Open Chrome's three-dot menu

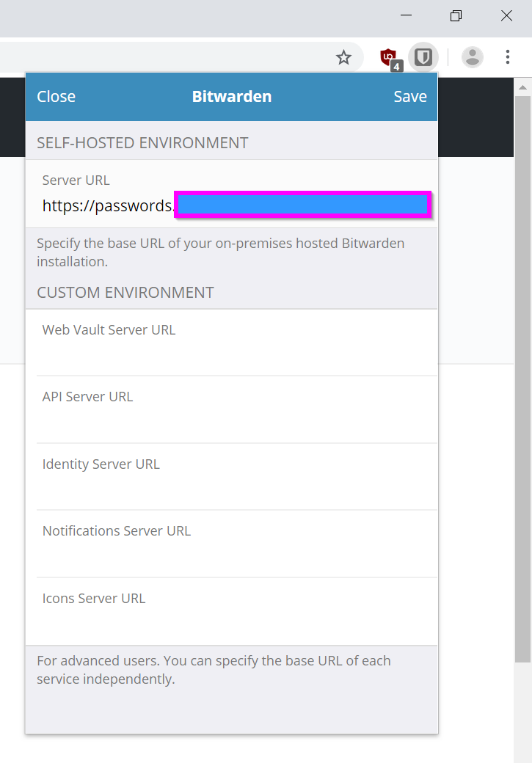click(x=508, y=56)
